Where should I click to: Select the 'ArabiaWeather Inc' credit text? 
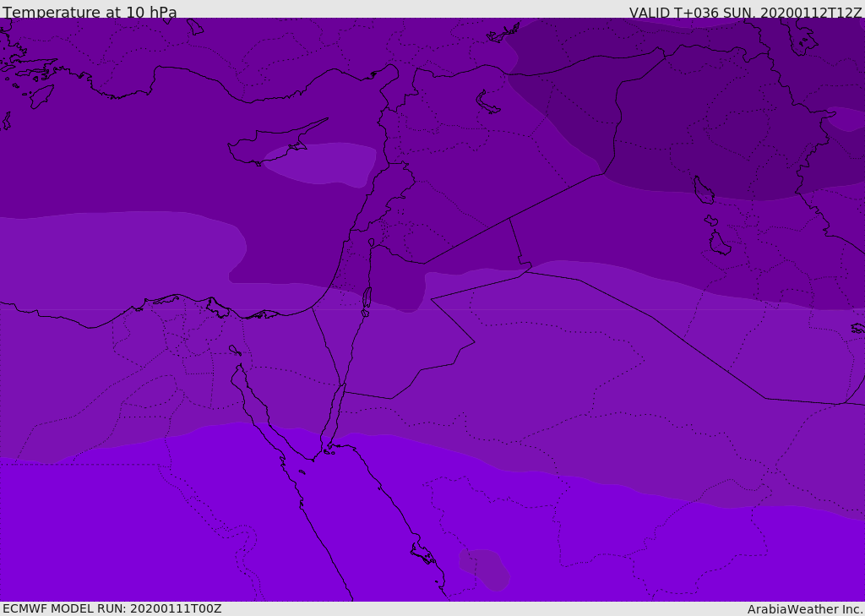[x=804, y=609]
